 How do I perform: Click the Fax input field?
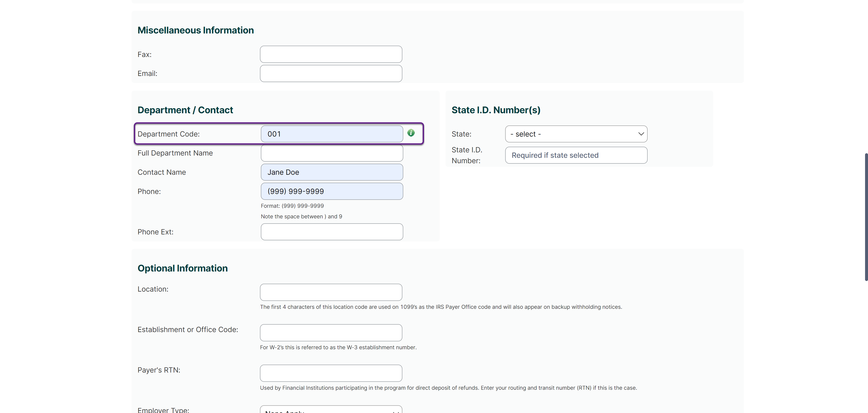coord(330,54)
